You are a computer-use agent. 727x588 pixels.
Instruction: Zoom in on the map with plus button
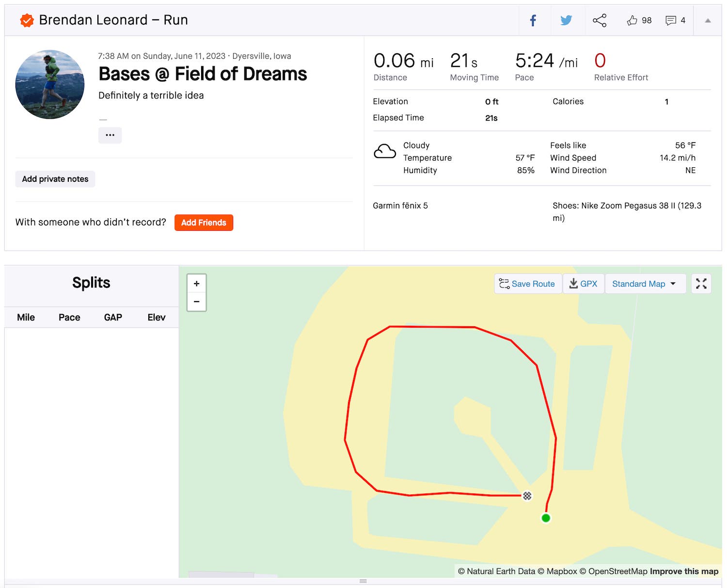(x=196, y=284)
